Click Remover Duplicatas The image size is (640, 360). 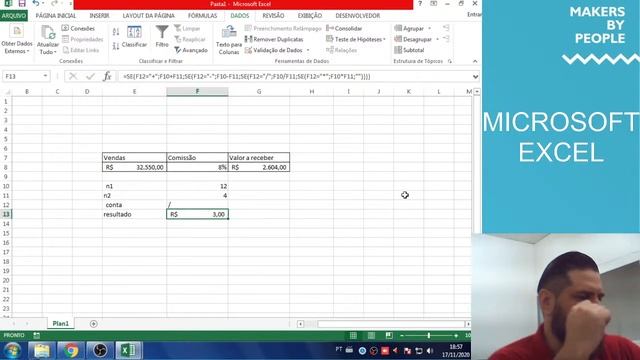274,39
